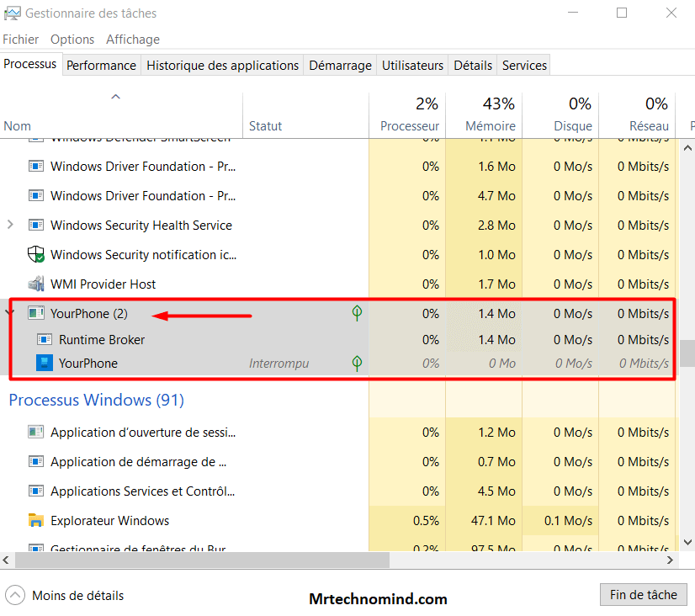Viewport: 695px width, 616px height.
Task: Click the Explorateur Windows folder icon
Action: point(36,521)
